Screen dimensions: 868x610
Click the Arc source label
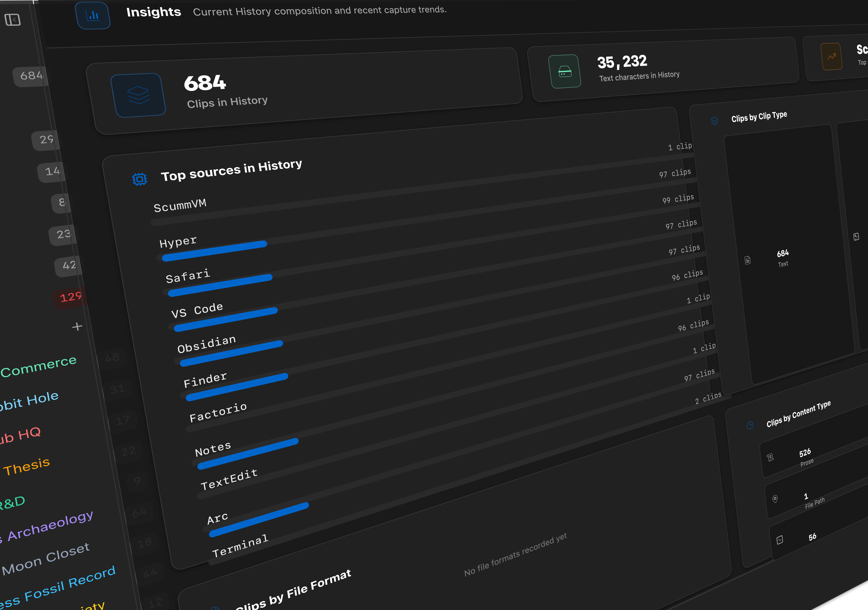(x=217, y=518)
